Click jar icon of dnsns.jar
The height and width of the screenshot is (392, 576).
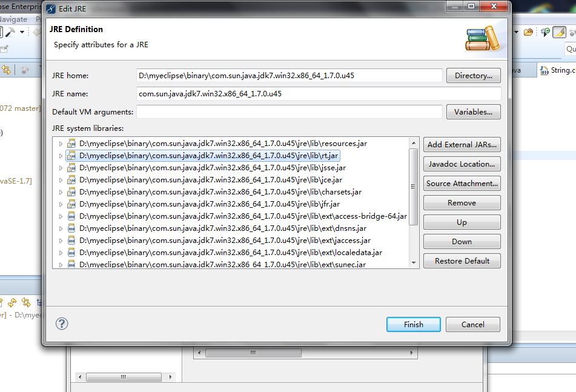pyautogui.click(x=71, y=228)
